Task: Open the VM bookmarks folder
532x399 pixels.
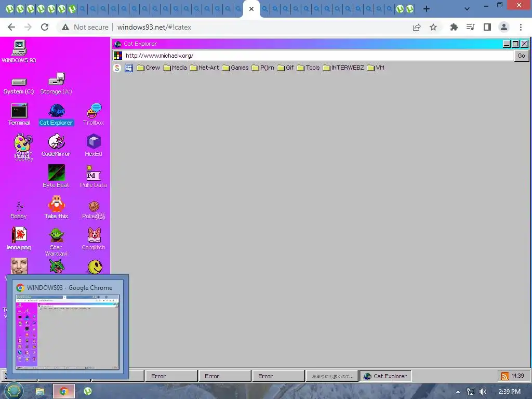Action: point(376,68)
